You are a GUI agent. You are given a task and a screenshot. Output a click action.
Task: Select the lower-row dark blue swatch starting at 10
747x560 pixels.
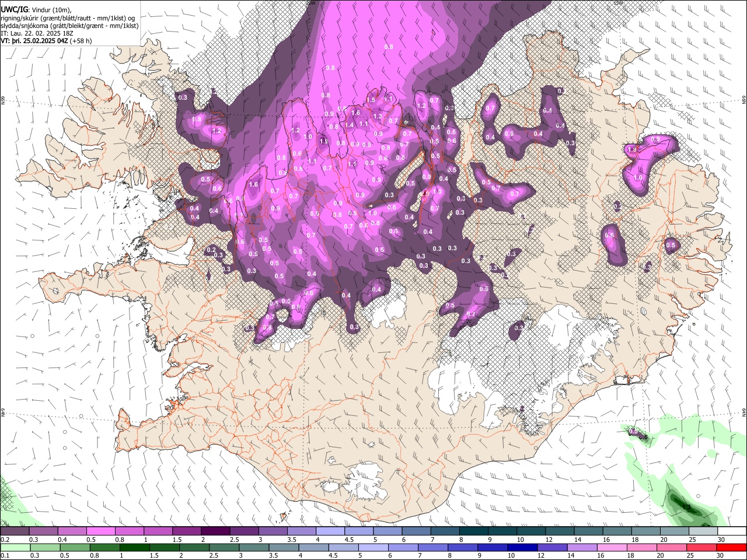point(522,548)
